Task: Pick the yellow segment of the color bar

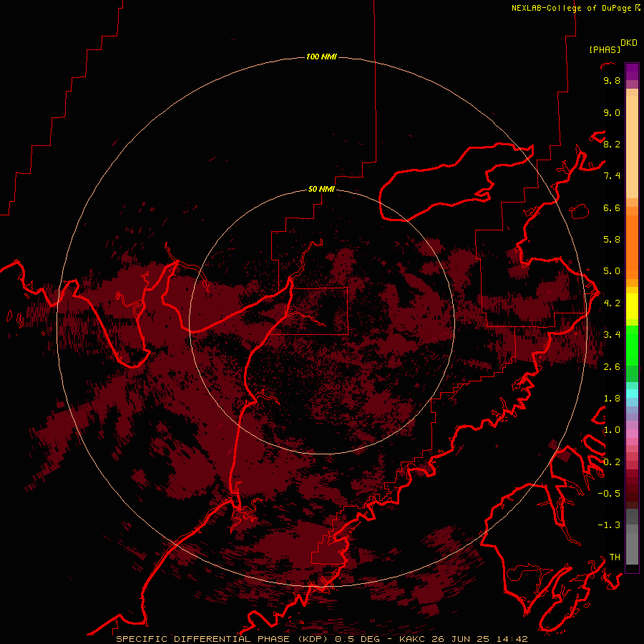Action: [x=632, y=306]
